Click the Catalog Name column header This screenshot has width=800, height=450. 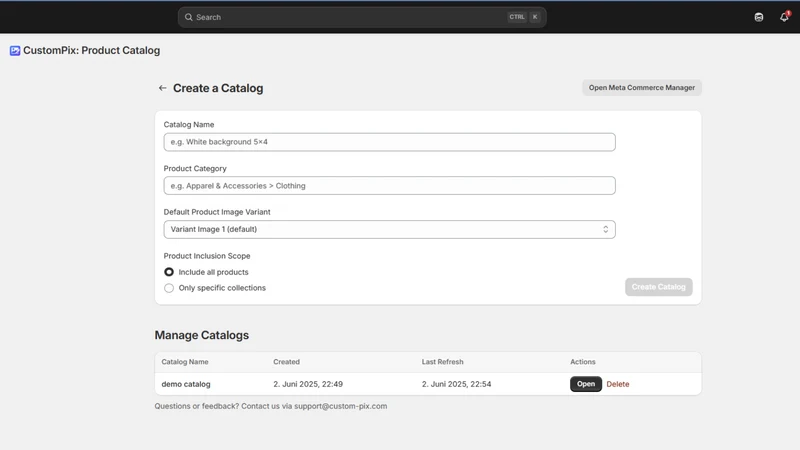[x=185, y=362]
